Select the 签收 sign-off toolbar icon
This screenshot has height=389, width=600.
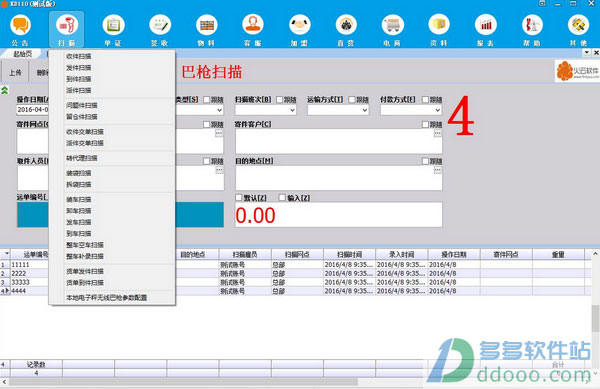coord(160,29)
